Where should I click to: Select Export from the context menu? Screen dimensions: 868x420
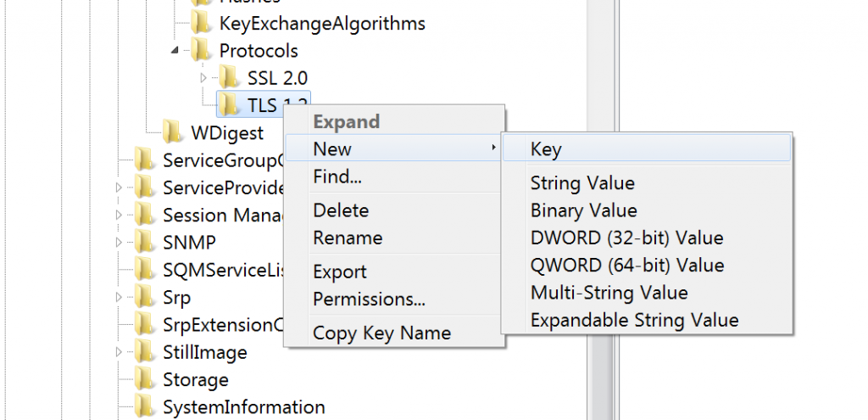340,272
